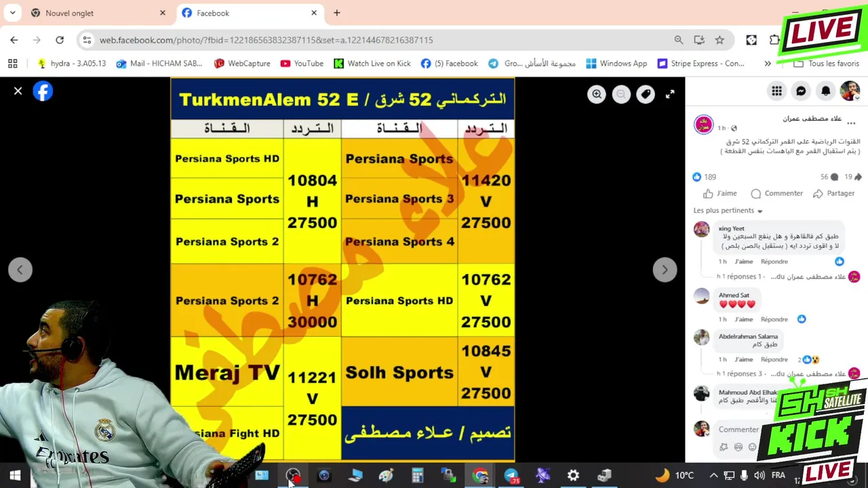Go to the next photo
The width and height of the screenshot is (868, 488).
coord(665,270)
